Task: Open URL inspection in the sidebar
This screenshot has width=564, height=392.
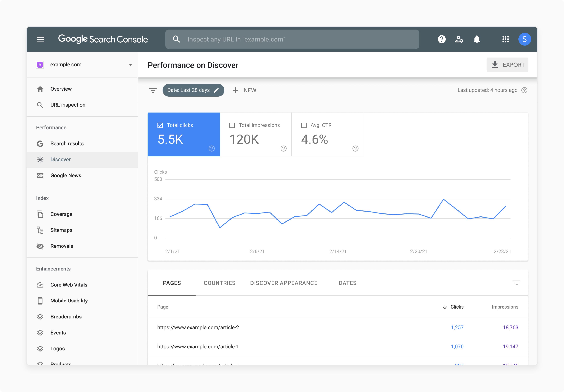Action: click(82, 105)
